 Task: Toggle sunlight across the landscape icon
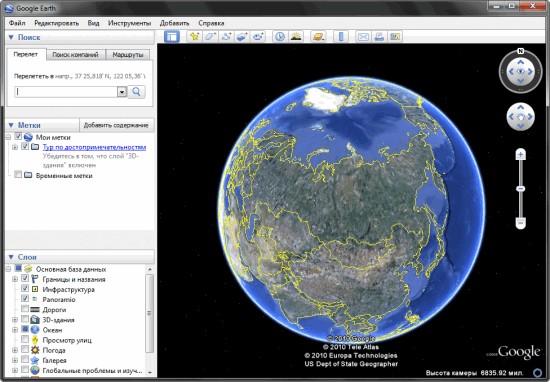click(x=296, y=36)
